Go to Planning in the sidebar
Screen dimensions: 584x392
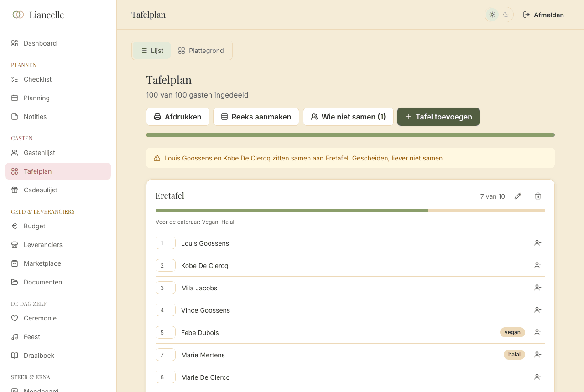(x=58, y=98)
